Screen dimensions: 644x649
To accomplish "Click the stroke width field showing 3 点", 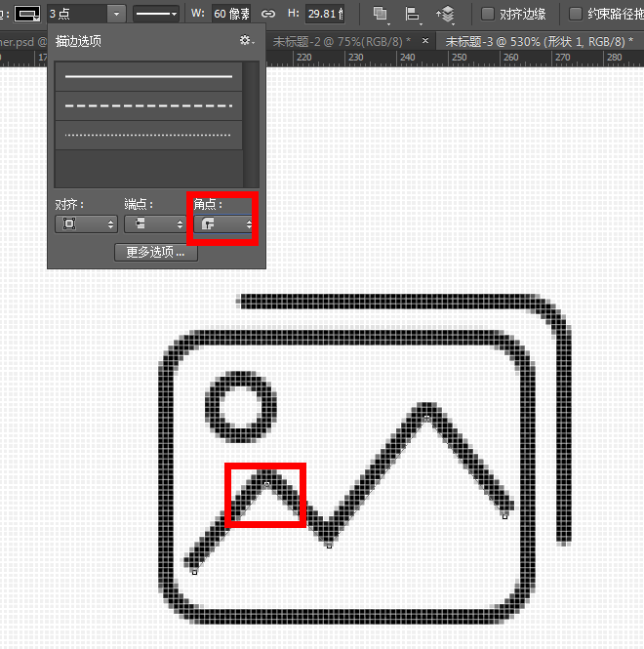I will [x=77, y=14].
